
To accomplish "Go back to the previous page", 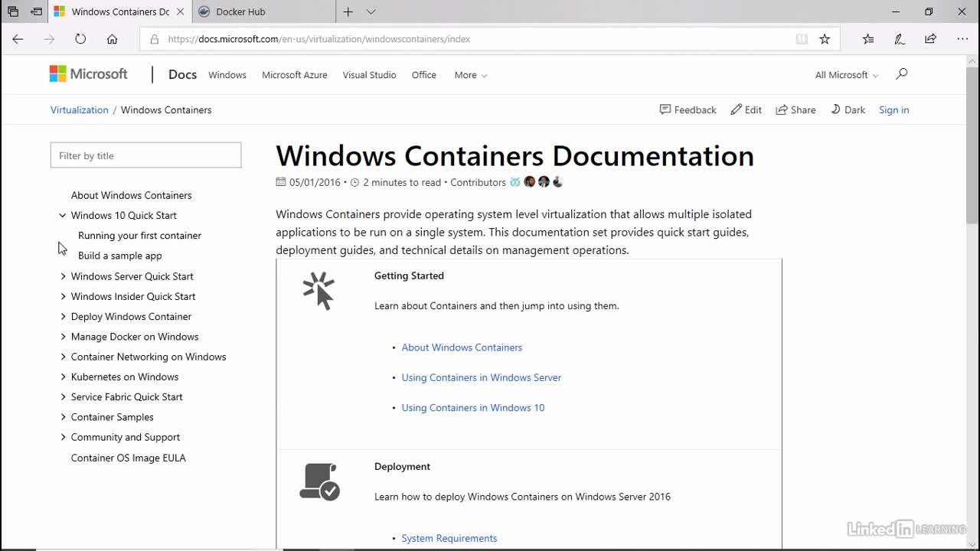I will [x=18, y=39].
